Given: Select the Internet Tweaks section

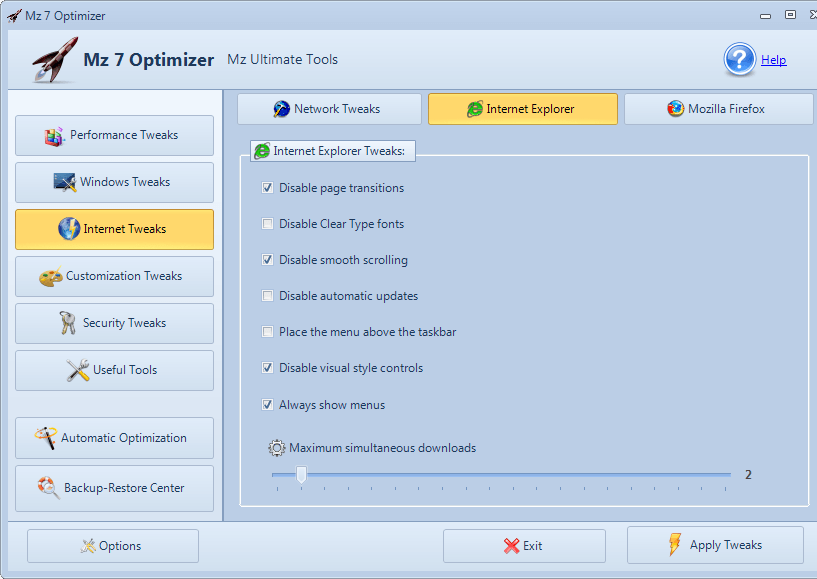Looking at the screenshot, I should pos(115,229).
